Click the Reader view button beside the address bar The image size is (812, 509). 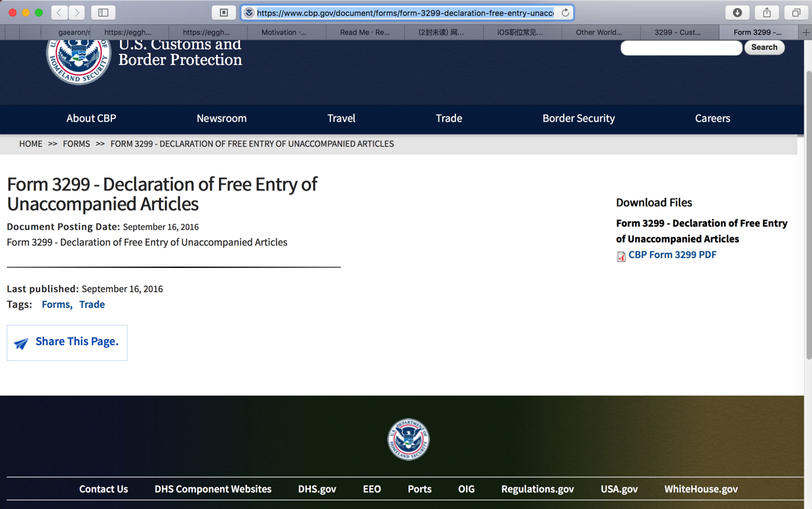(x=223, y=12)
